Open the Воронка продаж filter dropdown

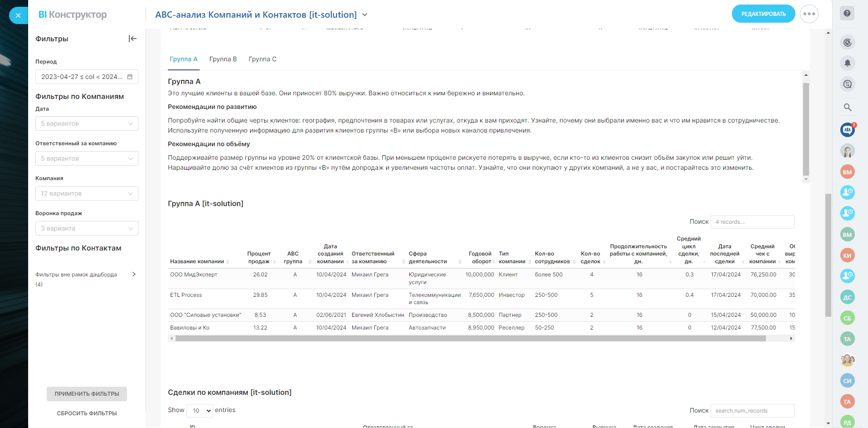(87, 228)
